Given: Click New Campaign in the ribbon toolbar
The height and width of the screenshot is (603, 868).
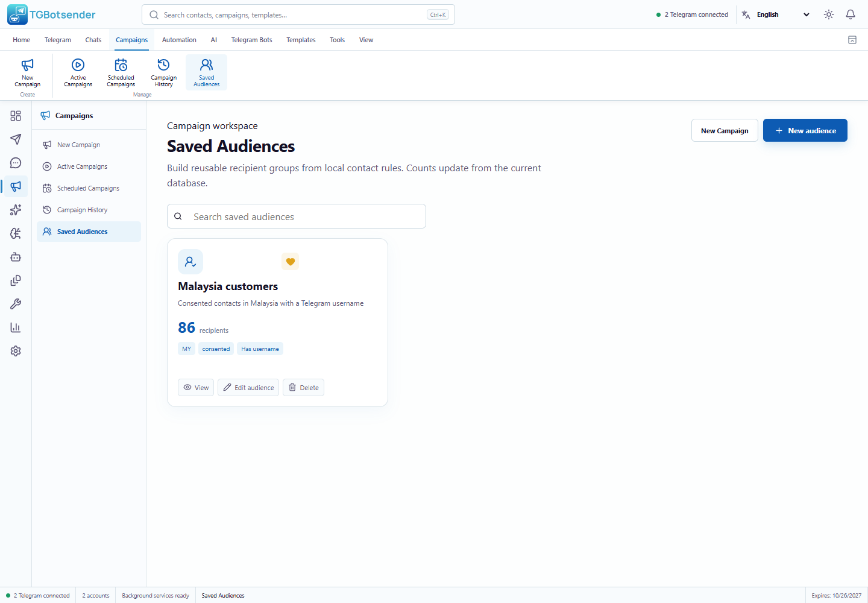Looking at the screenshot, I should coord(28,73).
